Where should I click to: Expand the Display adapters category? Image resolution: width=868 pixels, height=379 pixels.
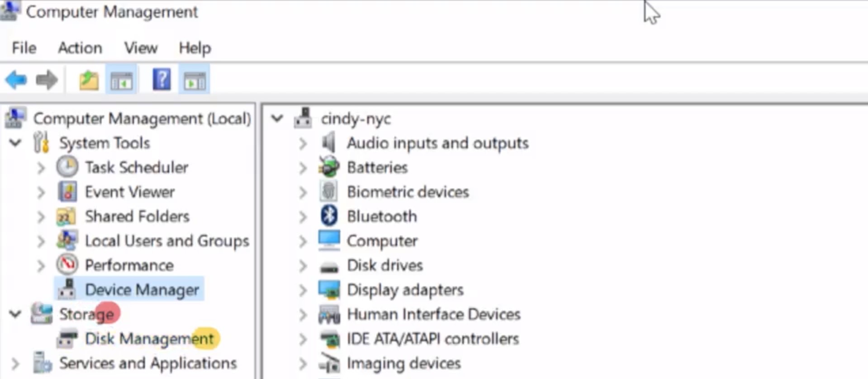point(303,290)
